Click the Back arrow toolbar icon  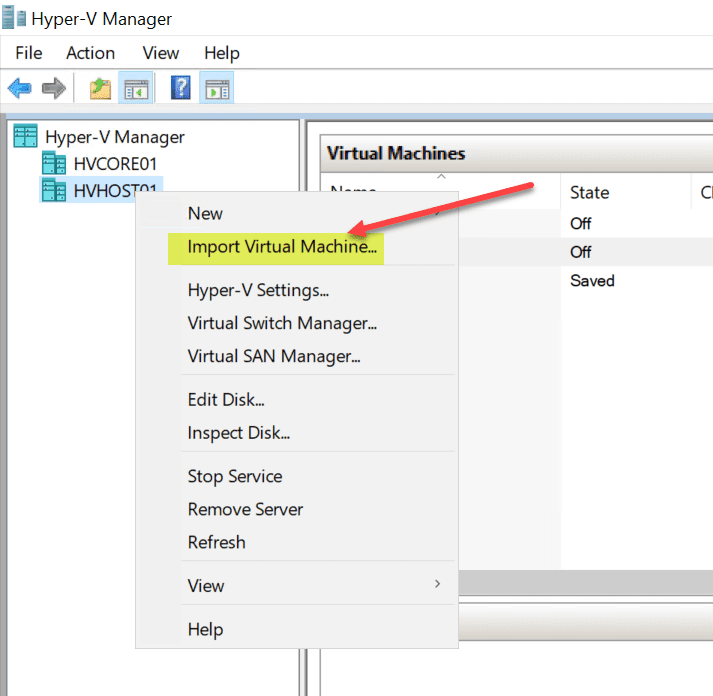pyautogui.click(x=20, y=88)
